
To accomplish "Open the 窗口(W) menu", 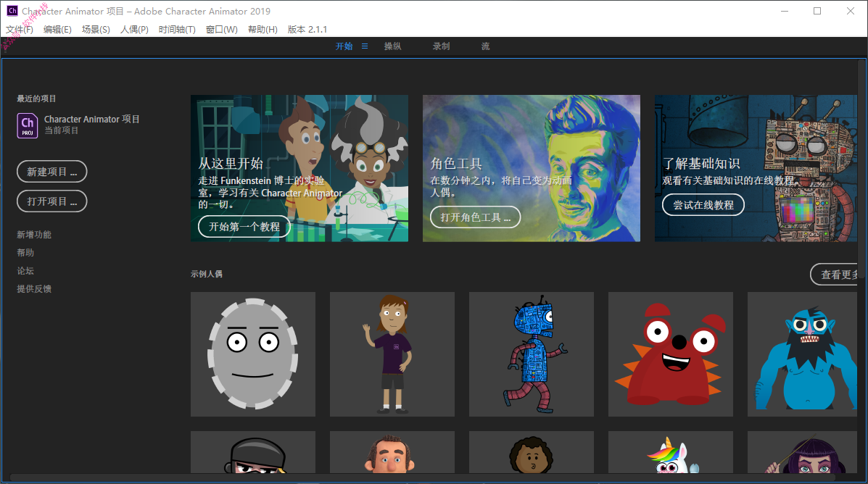I will point(221,29).
